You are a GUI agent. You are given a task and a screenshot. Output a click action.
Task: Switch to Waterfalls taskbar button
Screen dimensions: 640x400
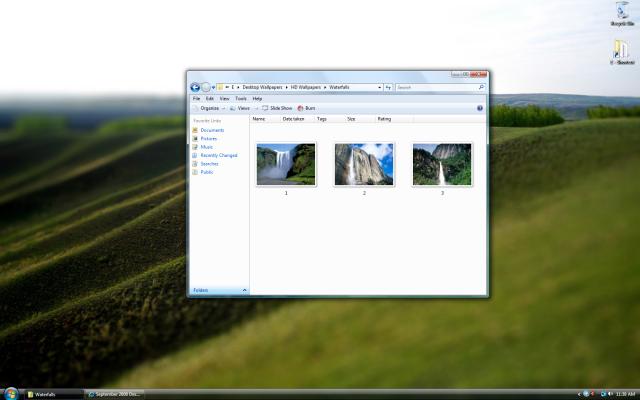[x=53, y=394]
